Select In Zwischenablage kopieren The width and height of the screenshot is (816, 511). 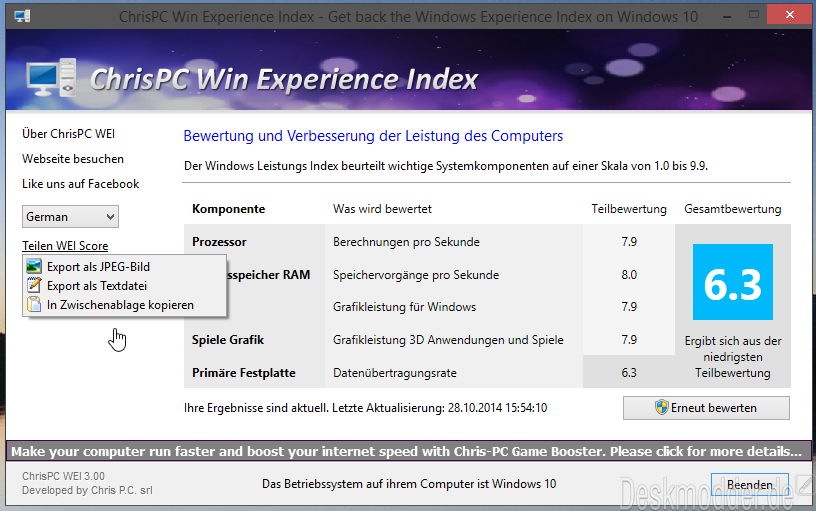click(120, 305)
